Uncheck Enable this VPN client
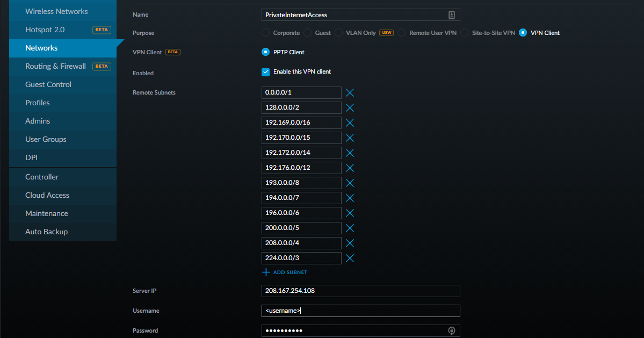644x338 pixels. [265, 71]
